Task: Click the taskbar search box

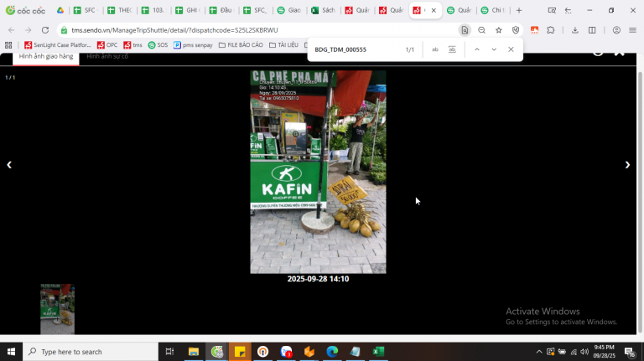Action: (91, 352)
